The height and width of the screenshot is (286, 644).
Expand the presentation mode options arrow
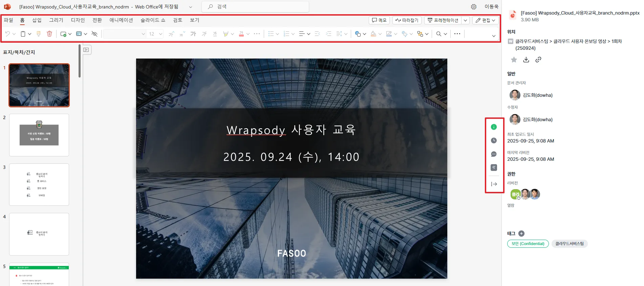(x=466, y=20)
